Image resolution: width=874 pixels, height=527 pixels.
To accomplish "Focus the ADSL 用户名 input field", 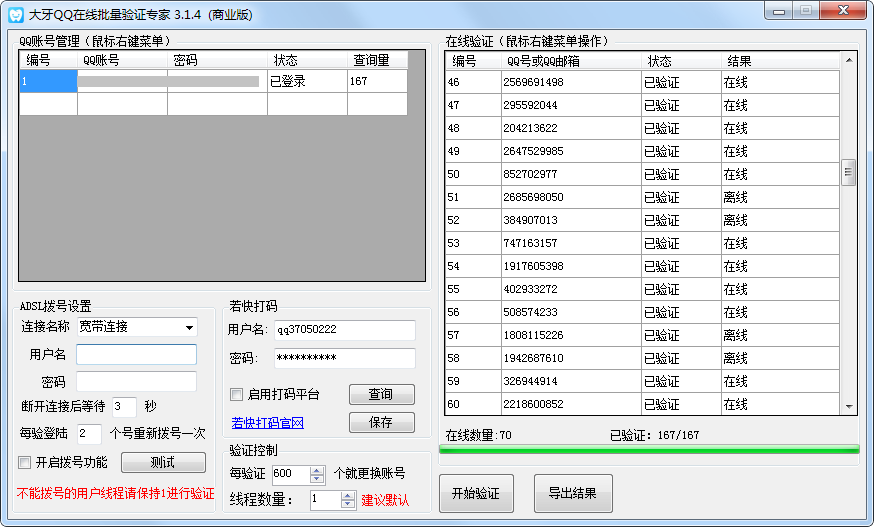I will [x=136, y=354].
